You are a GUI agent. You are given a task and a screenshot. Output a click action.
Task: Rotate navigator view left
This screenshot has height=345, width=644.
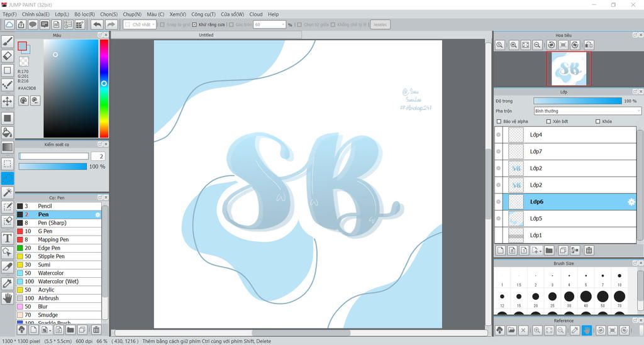click(x=552, y=45)
